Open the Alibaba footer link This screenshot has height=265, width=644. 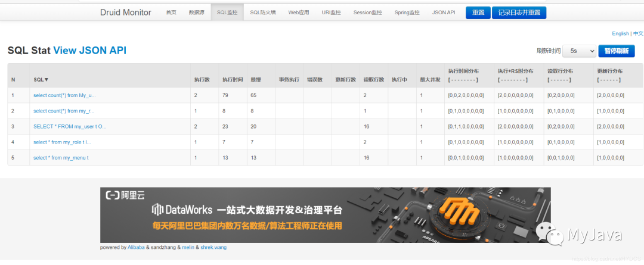136,247
